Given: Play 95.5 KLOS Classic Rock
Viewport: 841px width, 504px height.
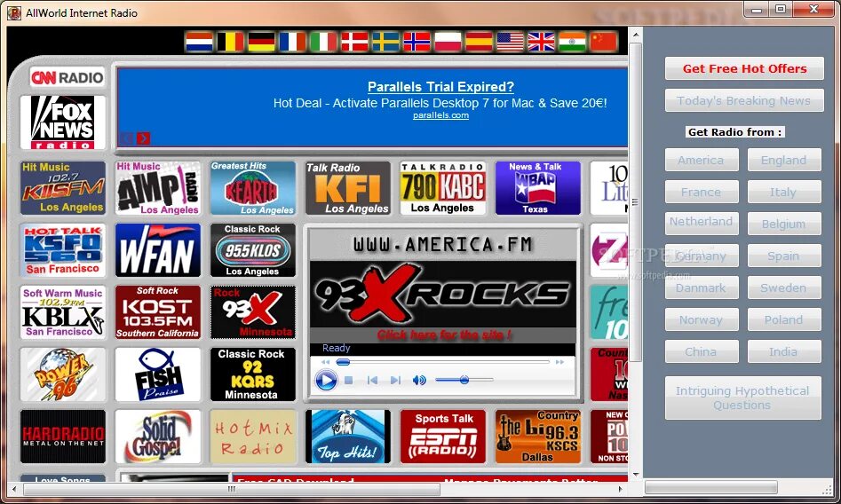Looking at the screenshot, I should coord(252,250).
